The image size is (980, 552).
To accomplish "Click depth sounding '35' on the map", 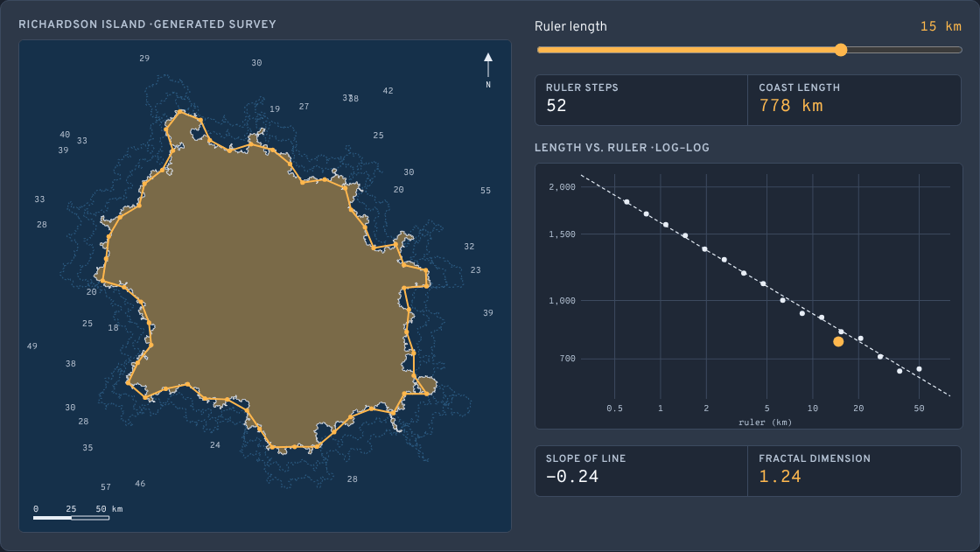I will click(87, 448).
